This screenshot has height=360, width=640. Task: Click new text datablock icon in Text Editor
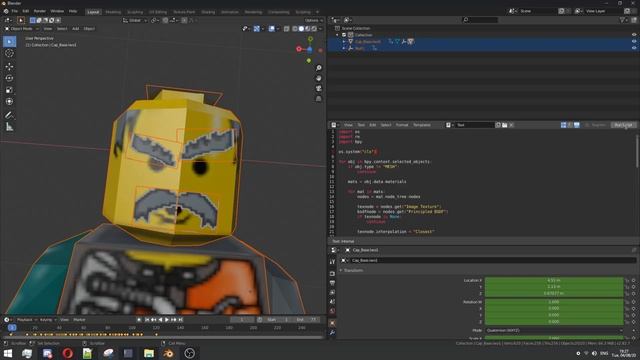[498, 125]
